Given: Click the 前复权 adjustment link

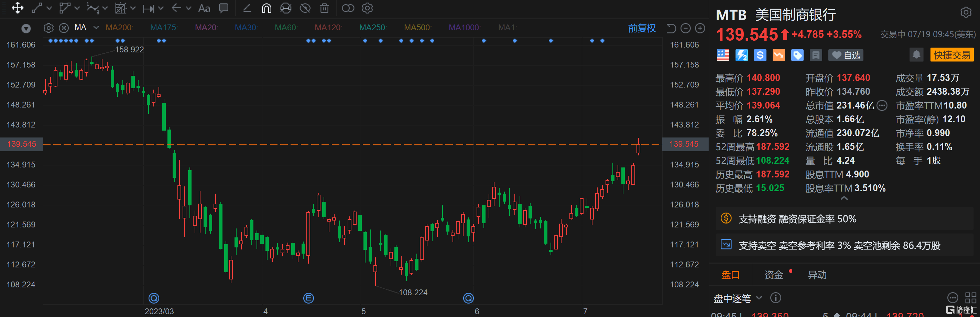Looking at the screenshot, I should click(641, 28).
